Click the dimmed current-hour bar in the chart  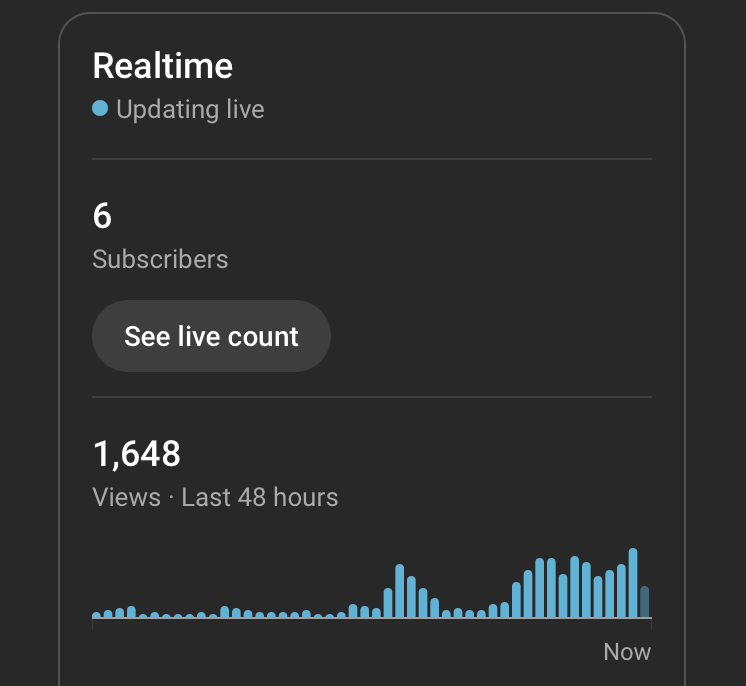click(x=645, y=602)
